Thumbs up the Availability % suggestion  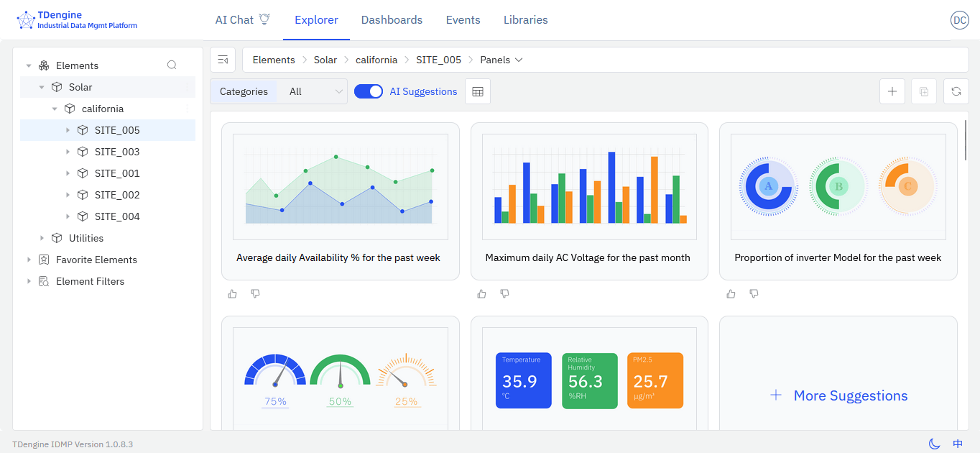coord(232,293)
